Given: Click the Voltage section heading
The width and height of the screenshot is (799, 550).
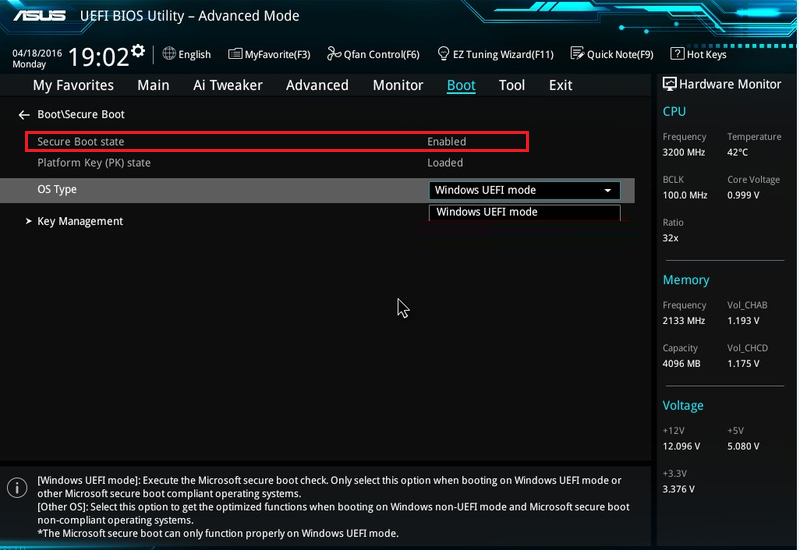Looking at the screenshot, I should (x=683, y=406).
